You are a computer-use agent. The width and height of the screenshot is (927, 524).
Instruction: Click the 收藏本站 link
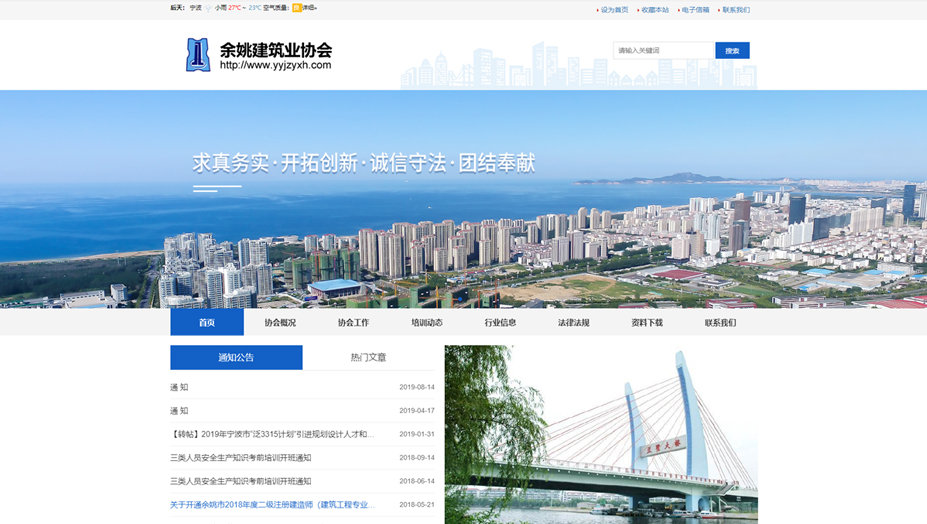655,10
